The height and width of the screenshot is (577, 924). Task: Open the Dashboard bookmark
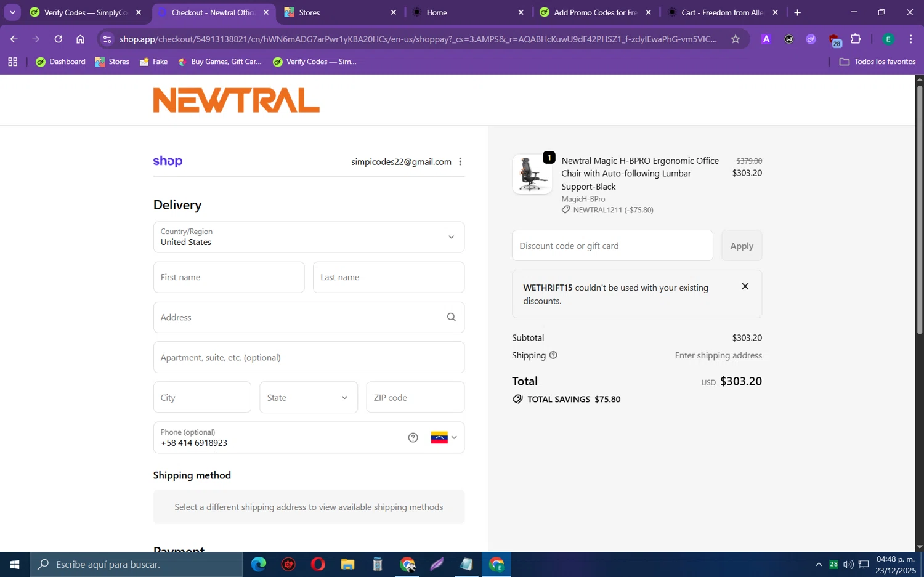pos(60,62)
